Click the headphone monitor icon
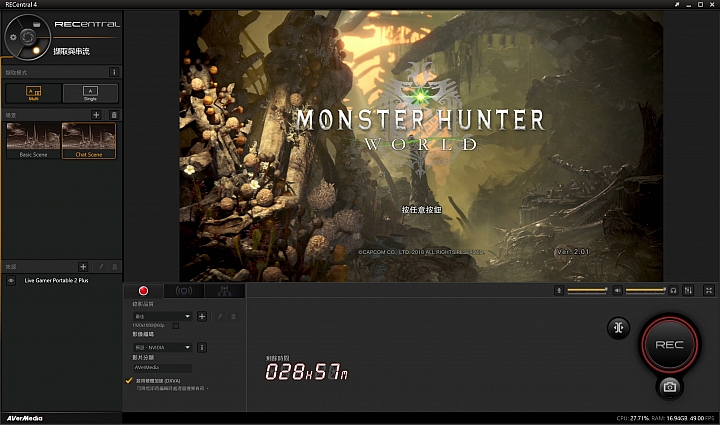Screen dimensions: 720x425 click(674, 290)
